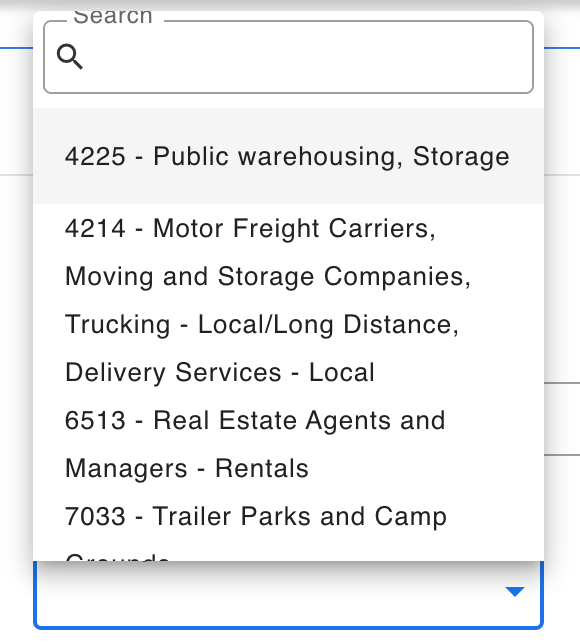The width and height of the screenshot is (580, 644).
Task: Click the 4214 merchant code number
Action: (95, 228)
